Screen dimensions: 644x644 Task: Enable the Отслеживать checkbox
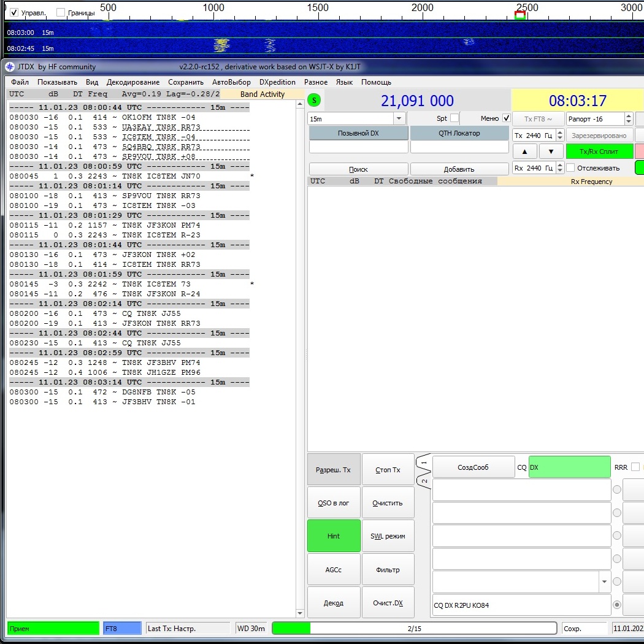click(570, 168)
